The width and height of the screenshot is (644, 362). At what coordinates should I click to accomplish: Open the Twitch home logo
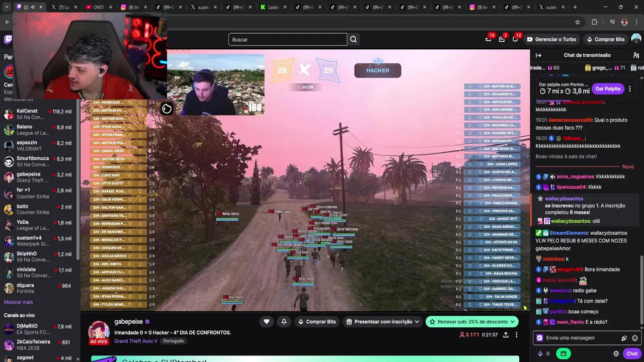pos(8,39)
